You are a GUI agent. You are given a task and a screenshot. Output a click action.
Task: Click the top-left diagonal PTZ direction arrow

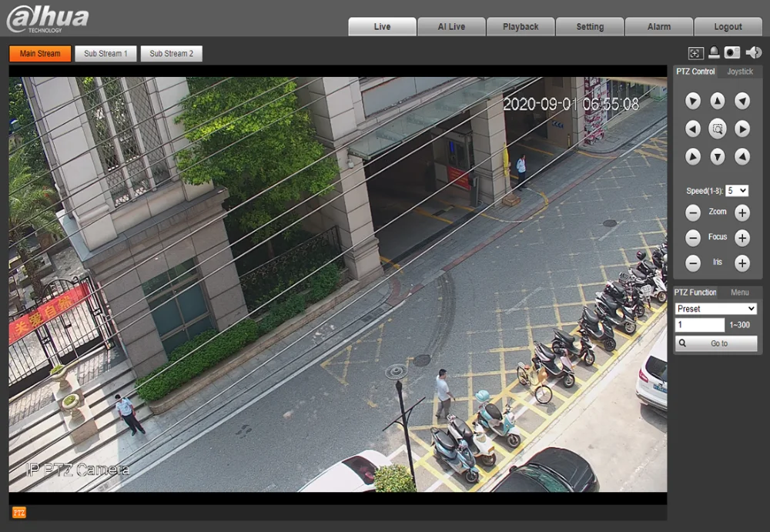tap(693, 101)
